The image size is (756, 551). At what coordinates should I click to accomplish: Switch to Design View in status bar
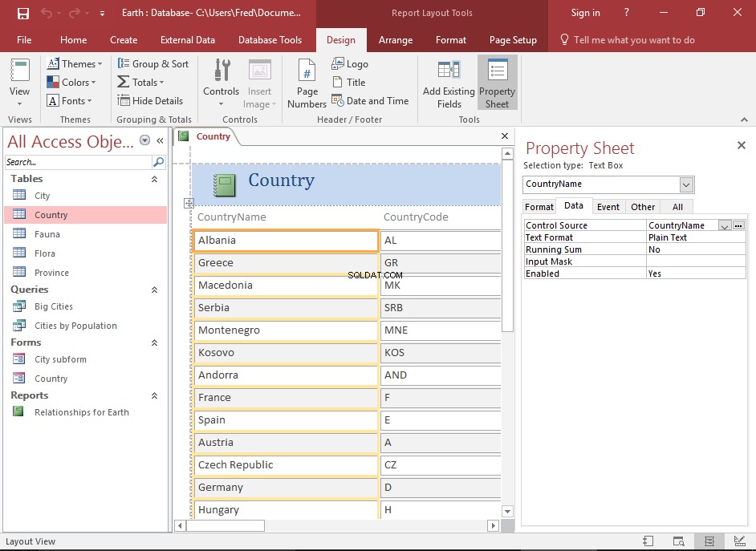(740, 541)
